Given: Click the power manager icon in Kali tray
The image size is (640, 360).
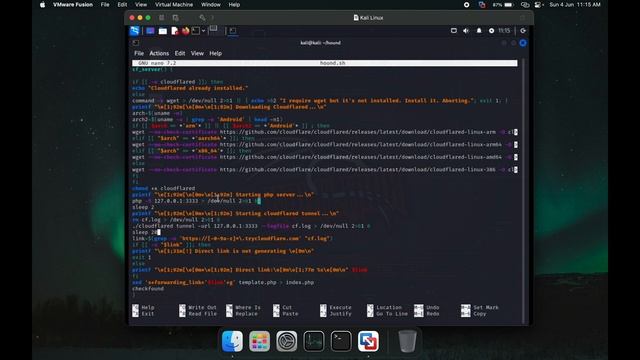Looking at the screenshot, I should point(491,31).
